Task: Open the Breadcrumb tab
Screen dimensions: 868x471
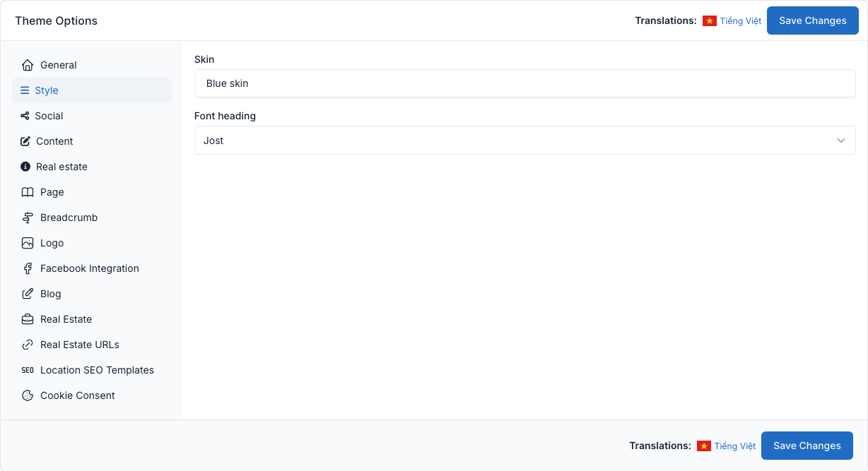Action: tap(92, 217)
